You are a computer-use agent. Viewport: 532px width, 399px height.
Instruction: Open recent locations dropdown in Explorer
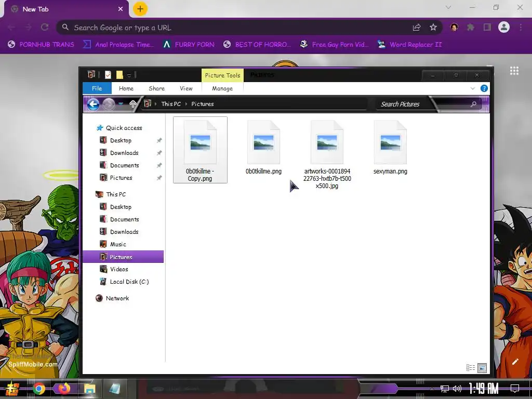(x=121, y=104)
